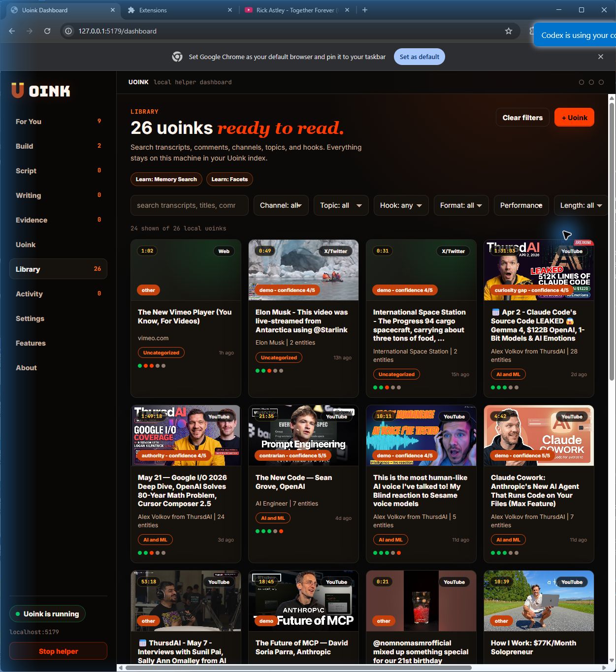
Task: Go back to the previous browser page
Action: coord(12,31)
